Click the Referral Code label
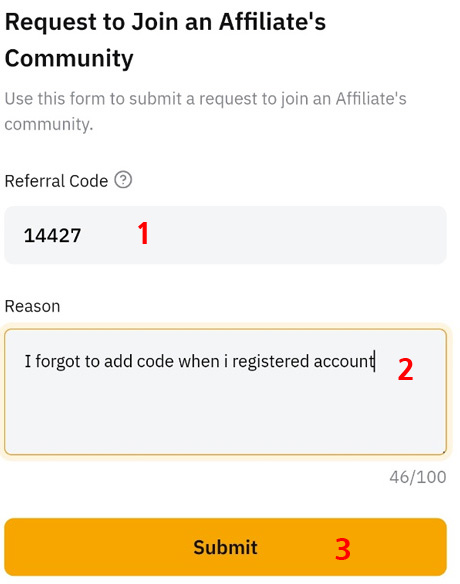 tap(56, 181)
